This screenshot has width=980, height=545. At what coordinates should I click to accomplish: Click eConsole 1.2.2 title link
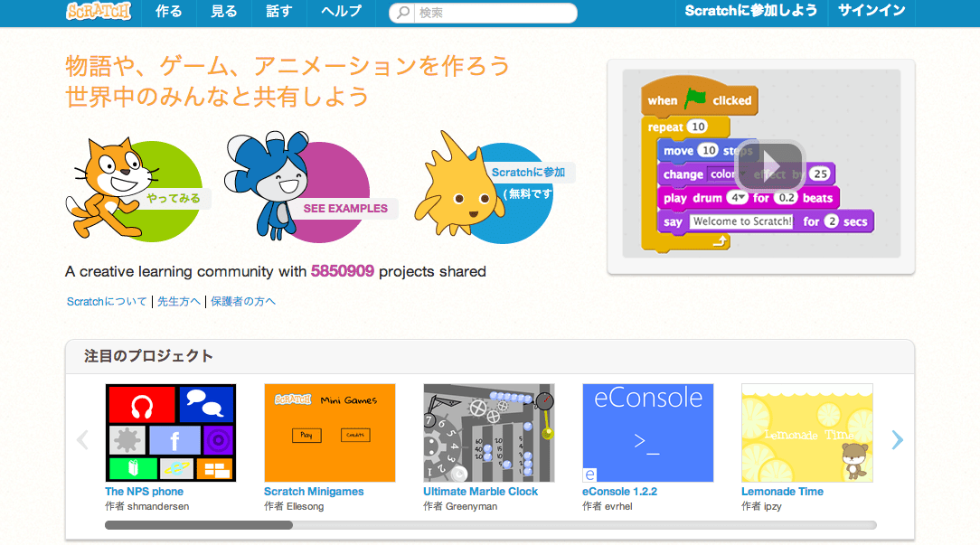coord(620,492)
